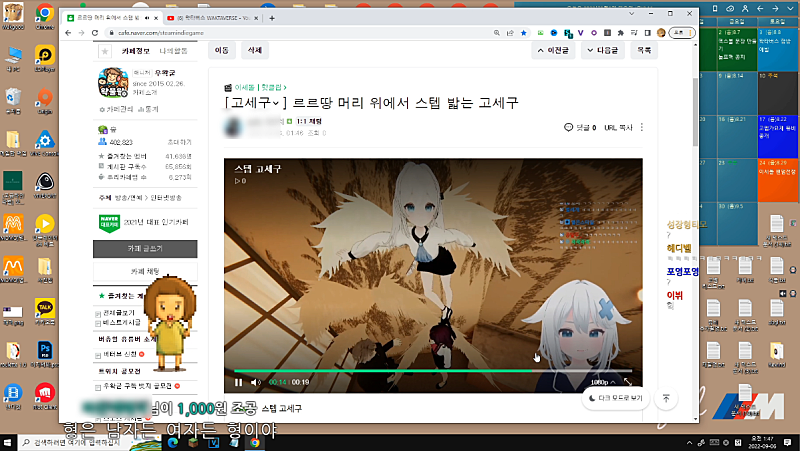Seek along the green video progress bar

click(x=433, y=371)
